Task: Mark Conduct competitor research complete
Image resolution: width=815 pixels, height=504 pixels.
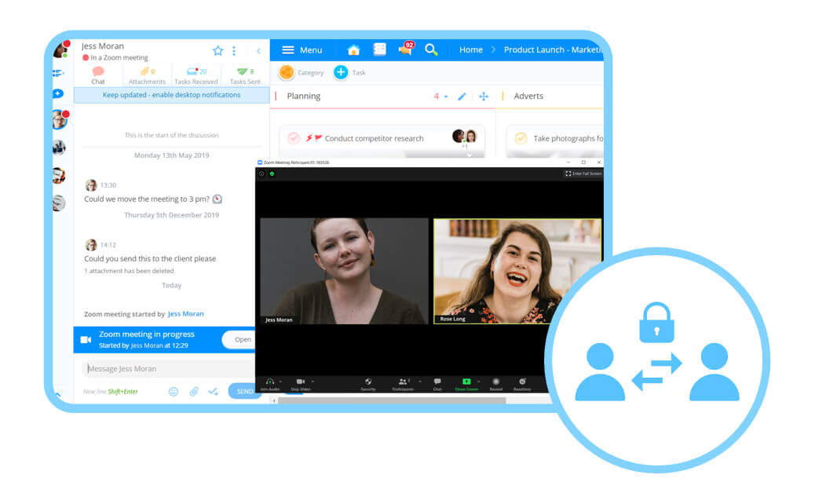Action: pyautogui.click(x=294, y=138)
